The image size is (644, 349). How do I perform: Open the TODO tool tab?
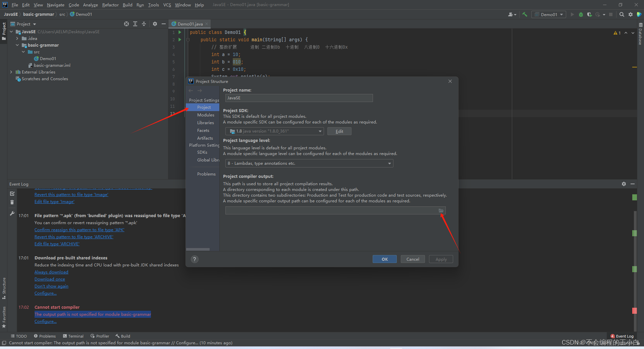pos(19,336)
